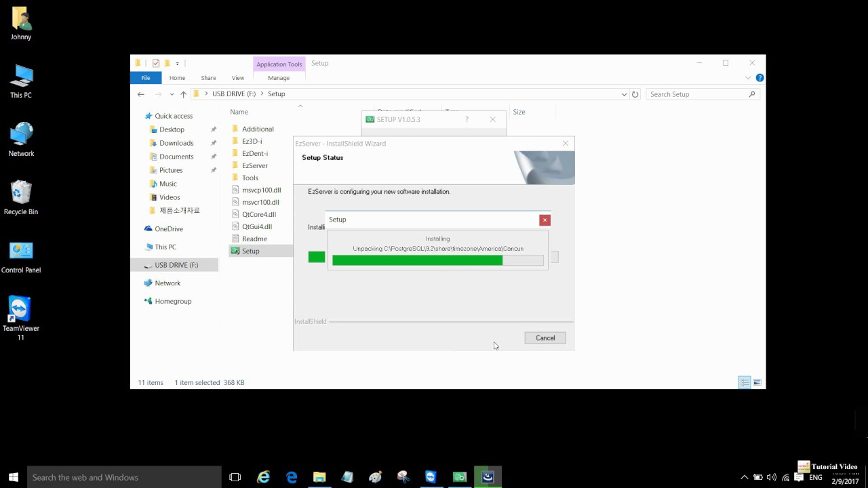Open the Control Panel desktop icon
Screen dimensions: 868x488
tap(21, 257)
